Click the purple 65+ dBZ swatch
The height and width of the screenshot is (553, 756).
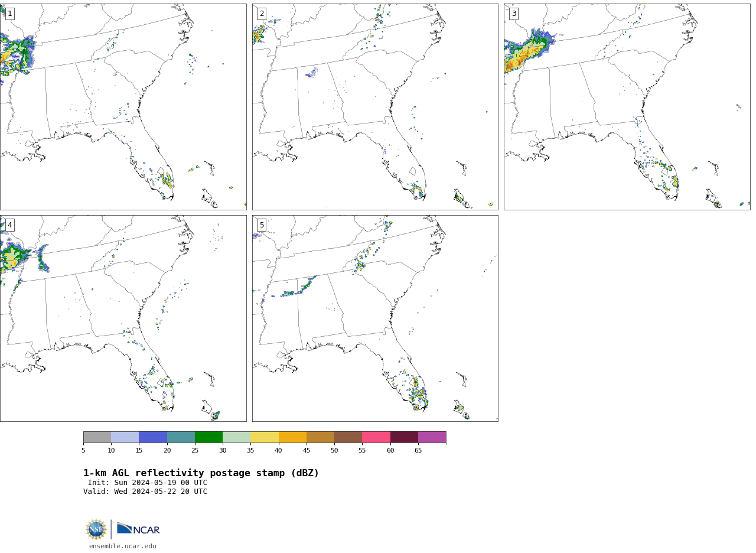[x=432, y=437]
